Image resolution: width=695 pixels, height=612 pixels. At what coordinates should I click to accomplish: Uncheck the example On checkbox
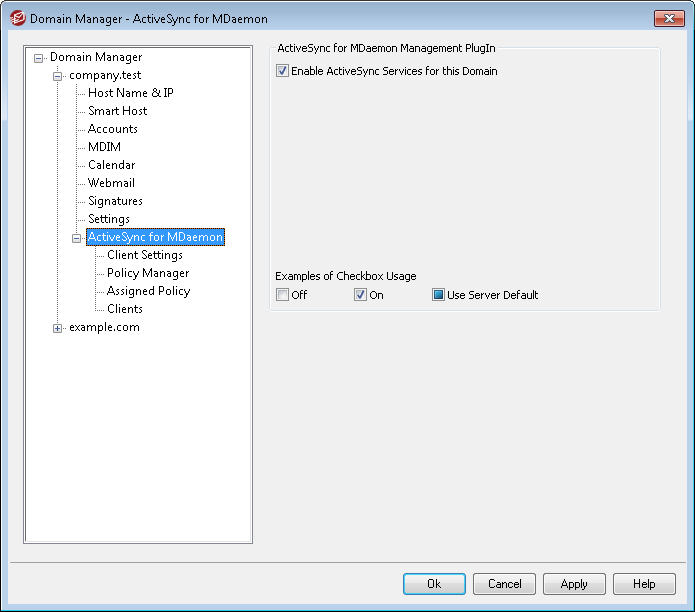click(x=360, y=295)
